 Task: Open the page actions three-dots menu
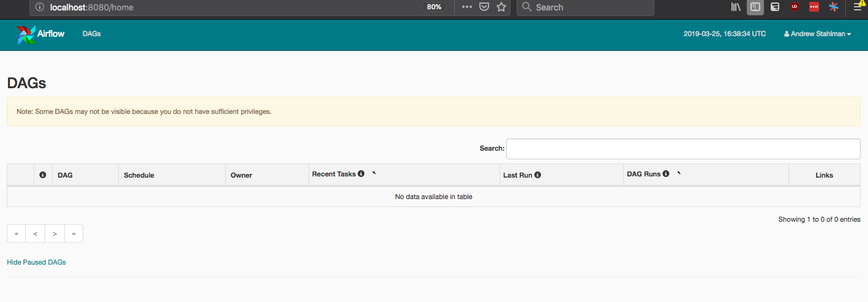[467, 7]
